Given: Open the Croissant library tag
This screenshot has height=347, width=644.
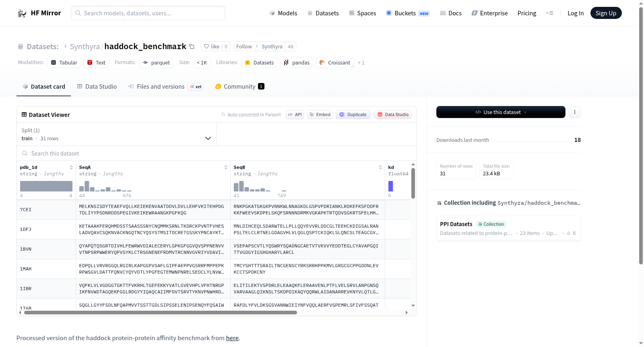Looking at the screenshot, I should click(335, 62).
